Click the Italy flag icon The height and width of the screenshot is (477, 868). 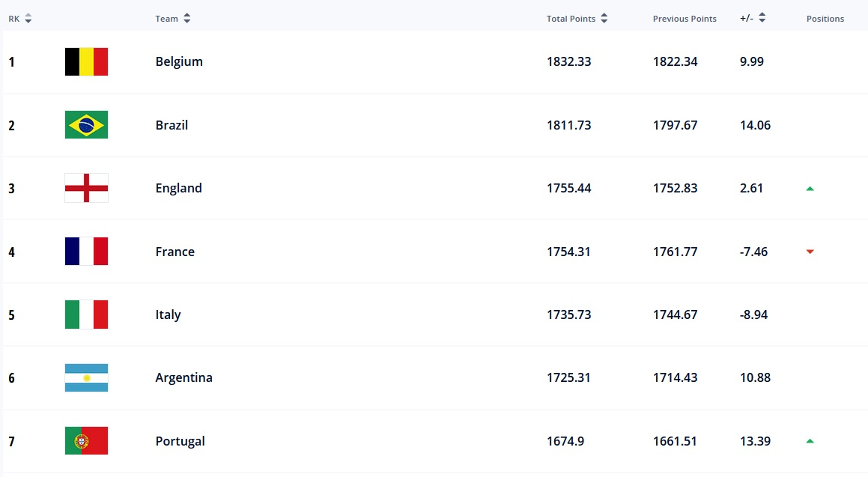(x=86, y=315)
